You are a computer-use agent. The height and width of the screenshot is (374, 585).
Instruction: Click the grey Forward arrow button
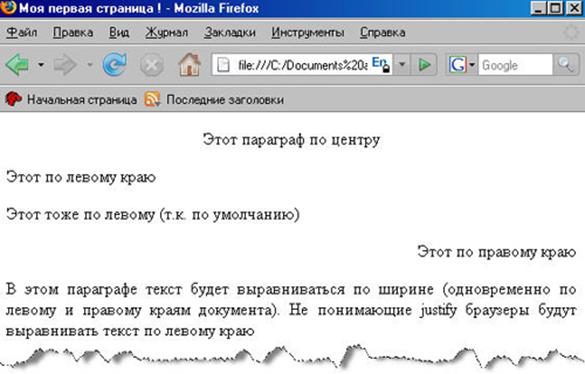click(65, 65)
